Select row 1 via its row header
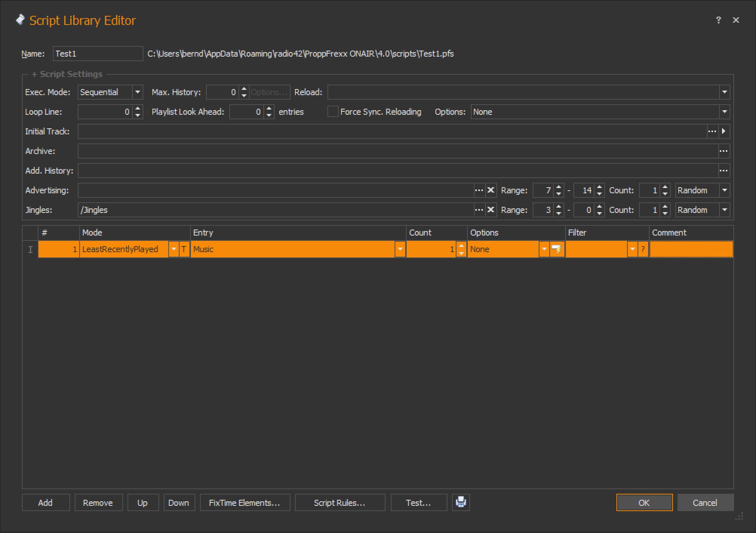 click(30, 249)
